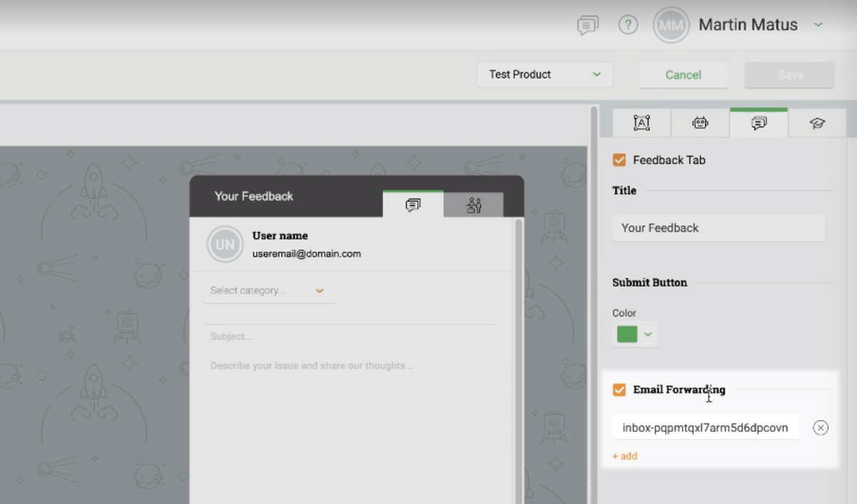Edit the Your Feedback title field
This screenshot has height=504, width=857.
pos(719,228)
